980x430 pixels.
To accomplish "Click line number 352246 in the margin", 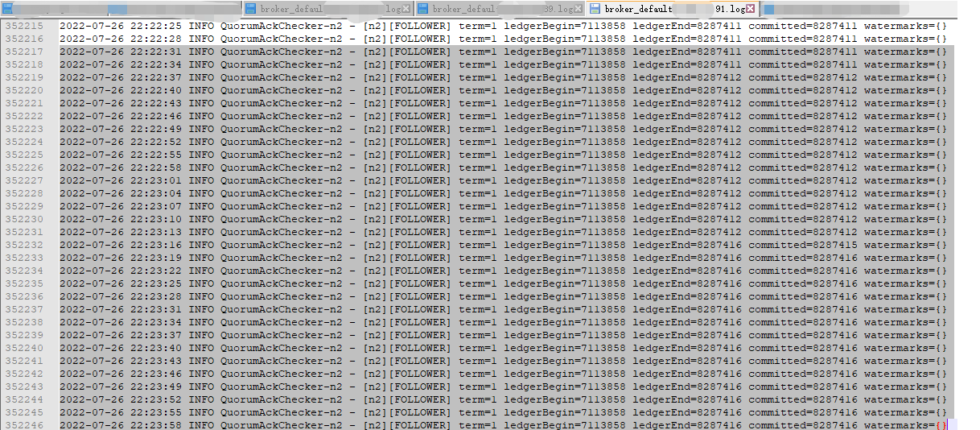I will pos(24,425).
